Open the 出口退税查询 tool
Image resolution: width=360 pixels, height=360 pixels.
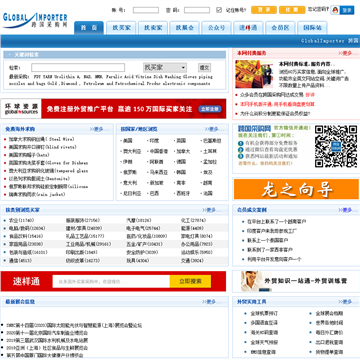tap(329, 342)
